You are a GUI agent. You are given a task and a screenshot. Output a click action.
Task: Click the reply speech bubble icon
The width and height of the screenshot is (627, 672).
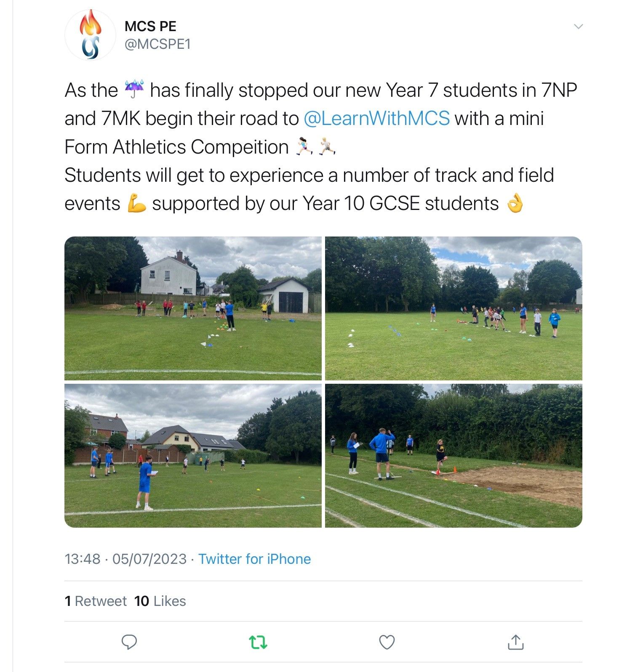(129, 642)
